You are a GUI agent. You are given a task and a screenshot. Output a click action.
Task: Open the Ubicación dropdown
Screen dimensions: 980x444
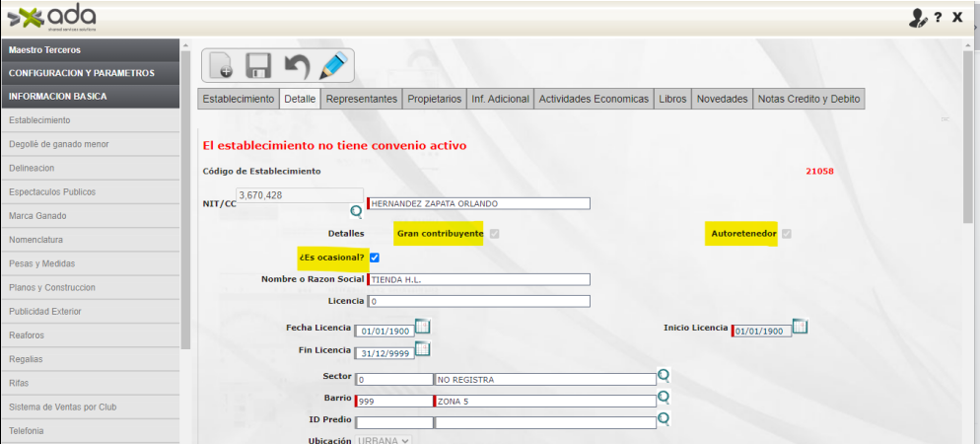pyautogui.click(x=385, y=440)
